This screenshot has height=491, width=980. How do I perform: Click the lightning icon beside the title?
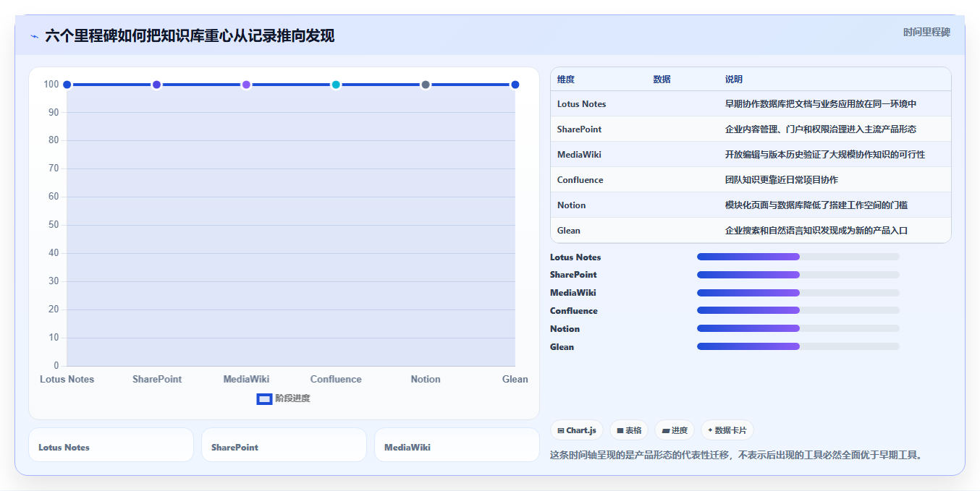coord(34,36)
